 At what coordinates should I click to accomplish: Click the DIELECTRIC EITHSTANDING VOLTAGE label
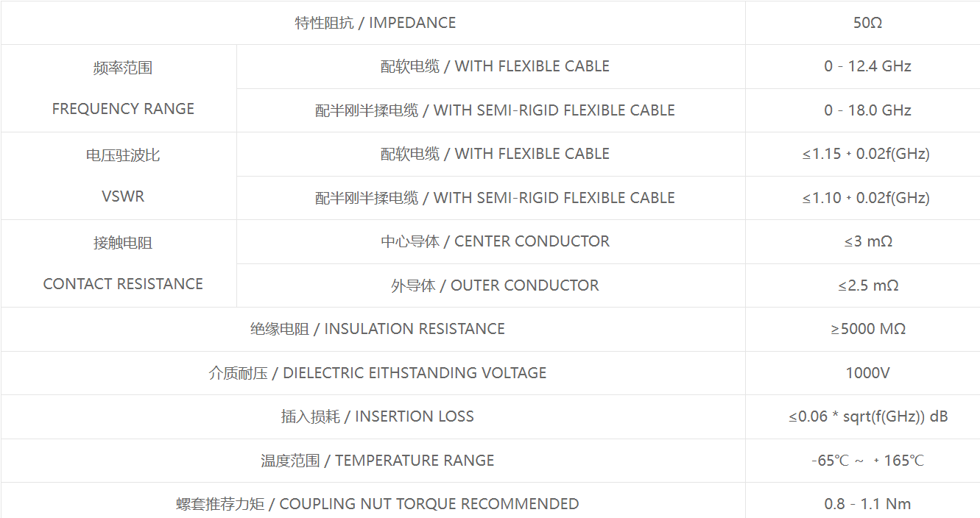[x=378, y=373]
